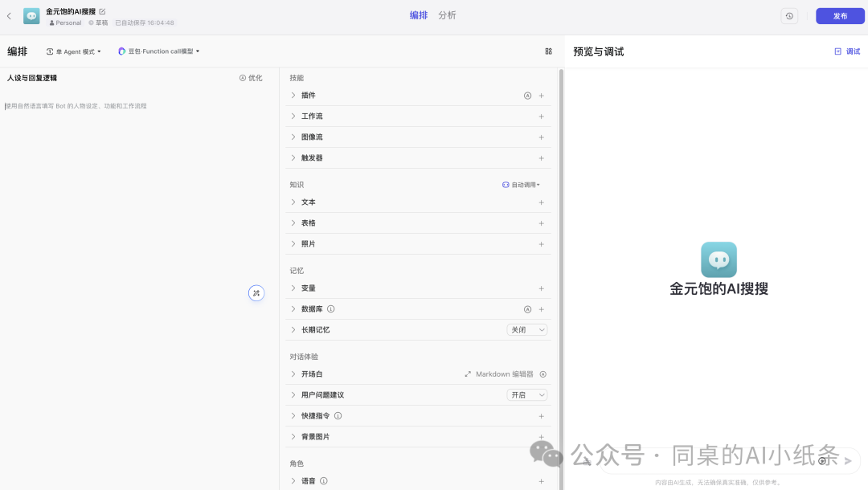Screen dimensions: 868x490
Task: Add a trigger with the 触发器 plus icon
Action: pyautogui.click(x=541, y=157)
